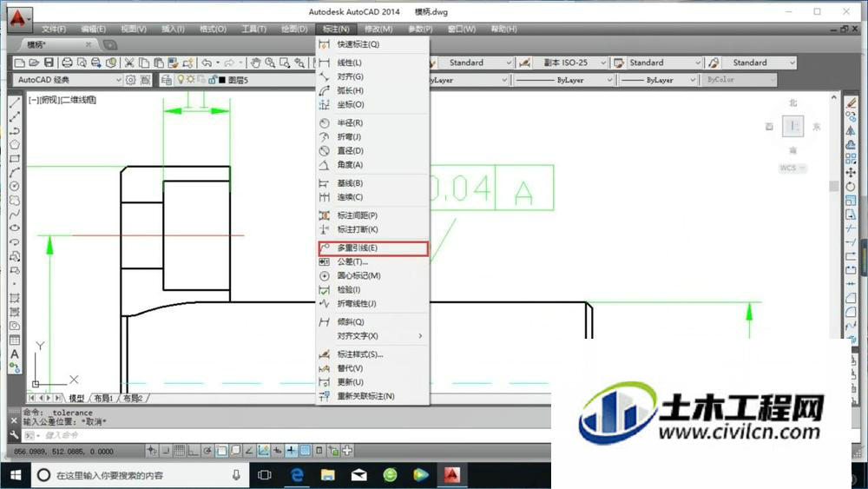Open the ByColor plot style dropdown
Viewport: 868px width, 489px height.
click(740, 80)
